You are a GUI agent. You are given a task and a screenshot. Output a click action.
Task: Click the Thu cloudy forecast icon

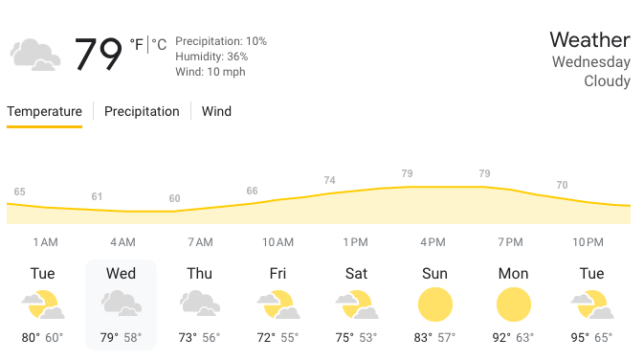[200, 304]
